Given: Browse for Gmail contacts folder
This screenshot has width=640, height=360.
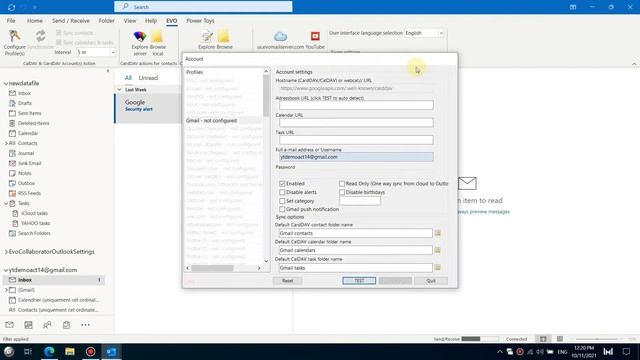Looking at the screenshot, I should (x=437, y=233).
